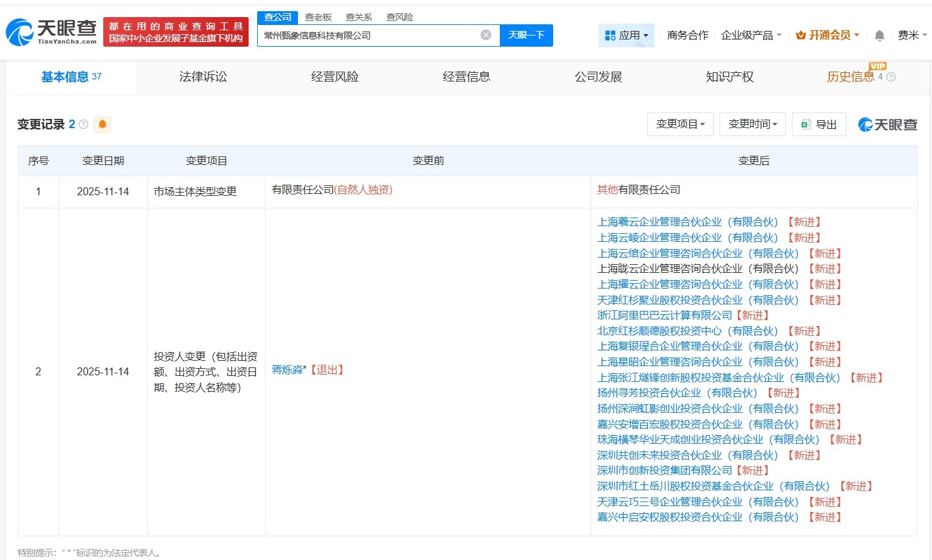
Task: Click the 蒋烁淼 legal representative link
Action: click(x=287, y=369)
